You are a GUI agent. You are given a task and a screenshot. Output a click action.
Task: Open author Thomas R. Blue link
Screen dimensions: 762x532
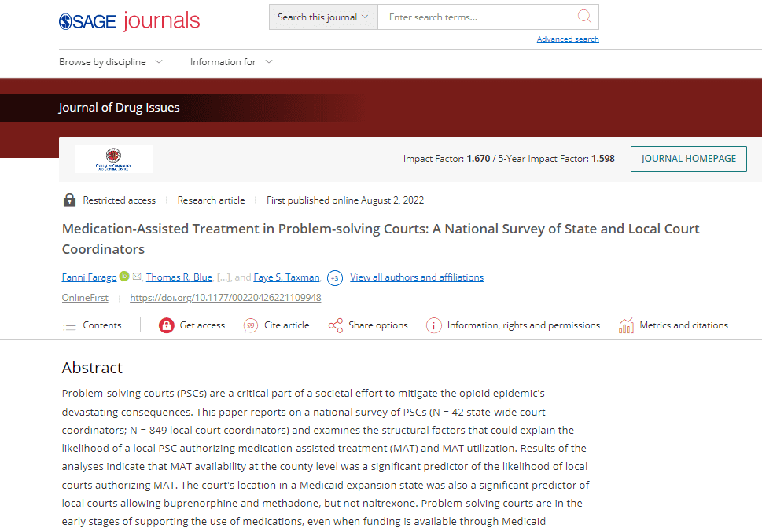179,277
